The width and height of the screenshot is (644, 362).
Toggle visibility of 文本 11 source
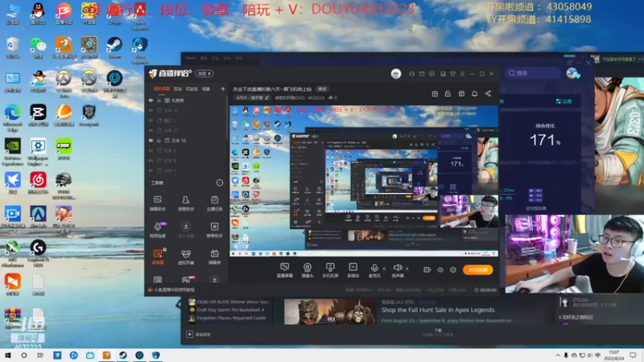[x=151, y=130]
